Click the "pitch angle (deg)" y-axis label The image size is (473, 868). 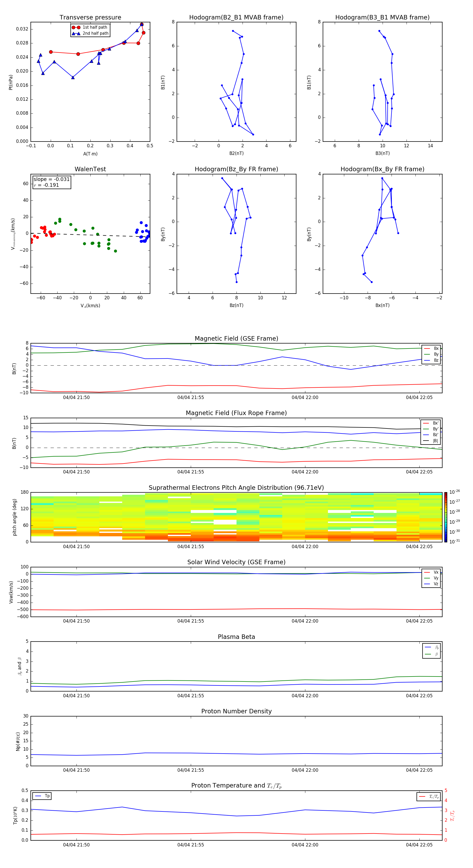tap(14, 517)
